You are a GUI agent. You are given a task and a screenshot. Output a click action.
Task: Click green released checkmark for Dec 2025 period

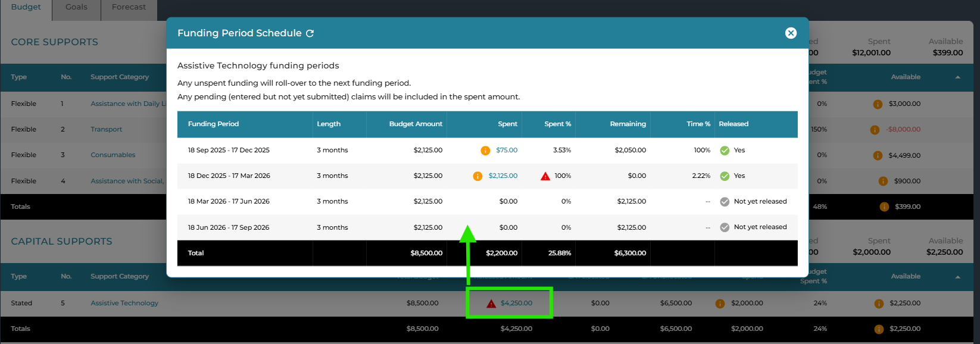(x=725, y=176)
